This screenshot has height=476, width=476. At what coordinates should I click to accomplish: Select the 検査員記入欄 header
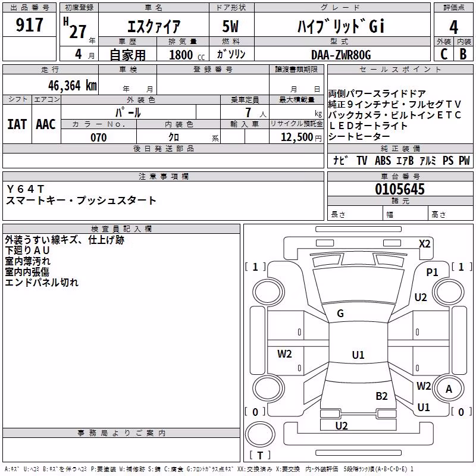pyautogui.click(x=121, y=229)
